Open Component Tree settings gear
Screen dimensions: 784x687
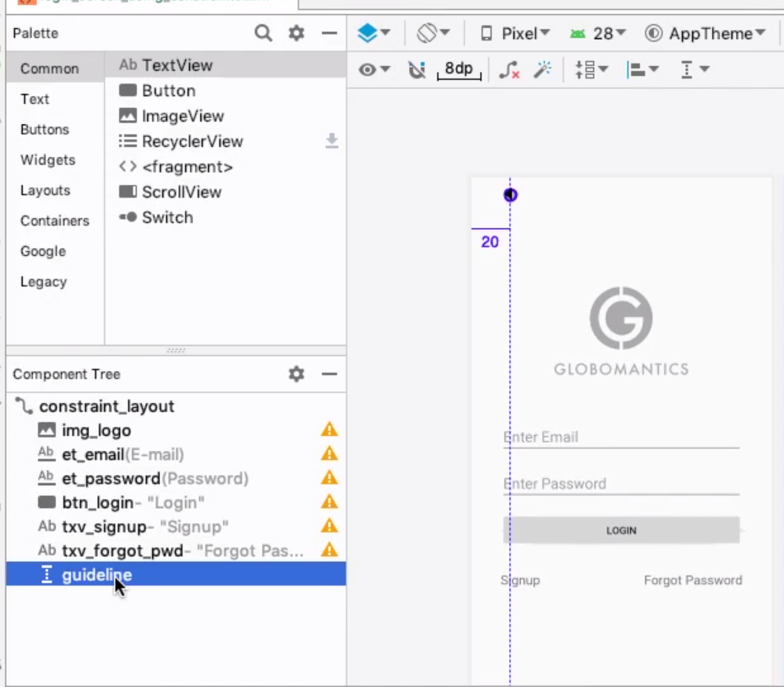tap(297, 374)
